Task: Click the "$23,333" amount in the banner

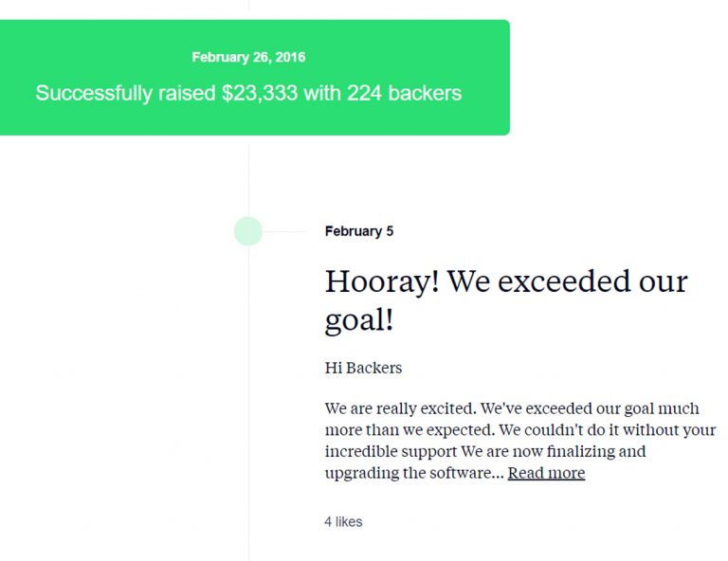Action: 259,93
